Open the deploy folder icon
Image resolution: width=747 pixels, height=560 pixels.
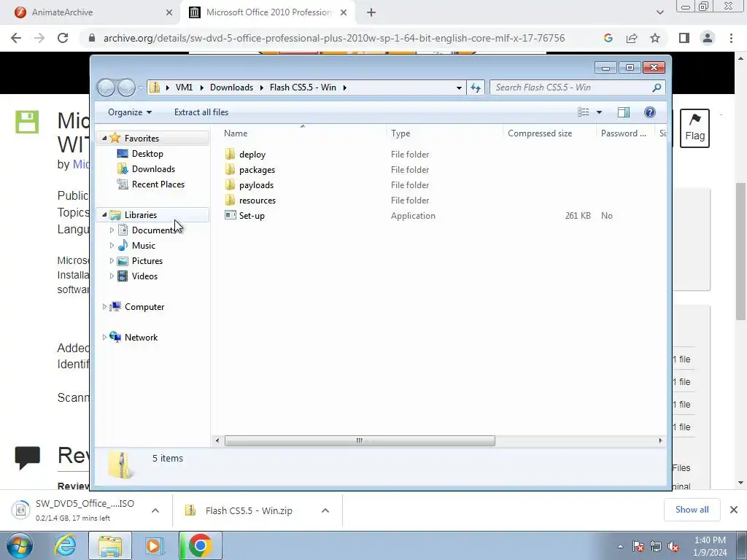point(230,155)
